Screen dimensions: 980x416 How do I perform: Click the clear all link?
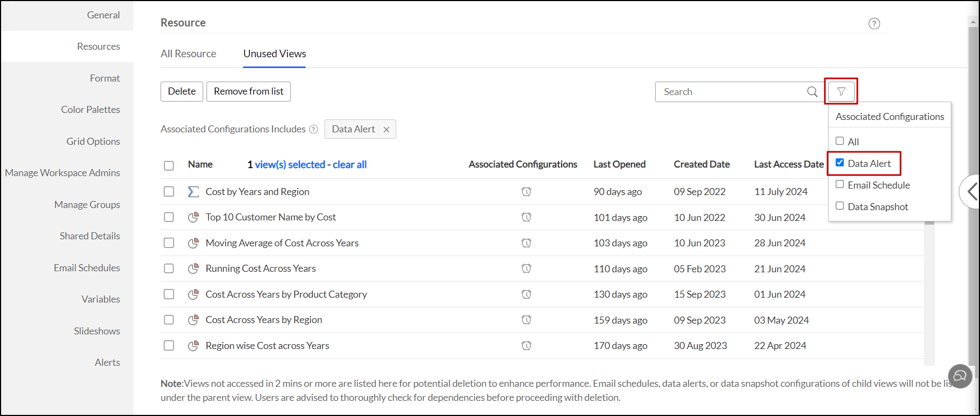(x=349, y=165)
